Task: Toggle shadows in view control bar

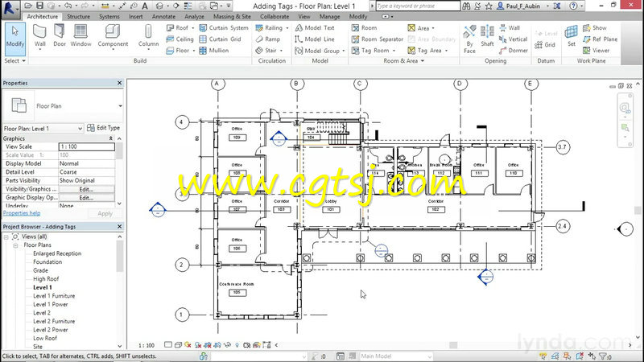Action: point(198,345)
